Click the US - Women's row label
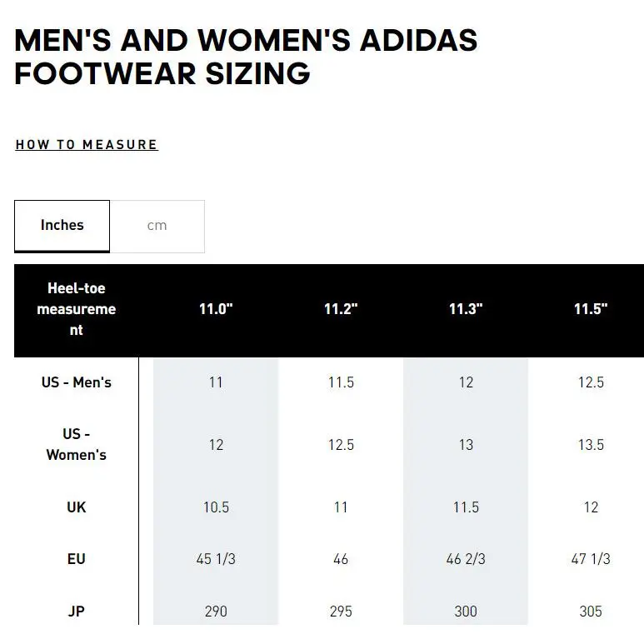Image resolution: width=644 pixels, height=644 pixels. [77, 444]
